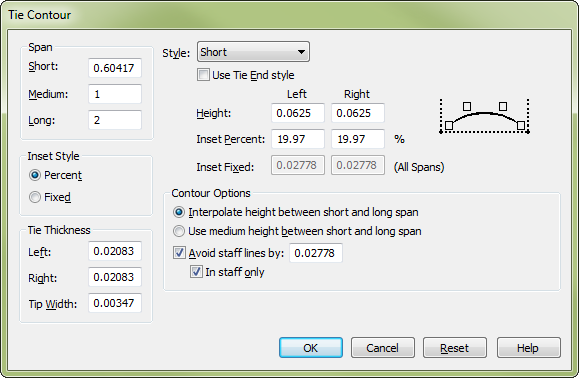Click the Reset button
Viewport: 579px width, 378px height.
[455, 348]
